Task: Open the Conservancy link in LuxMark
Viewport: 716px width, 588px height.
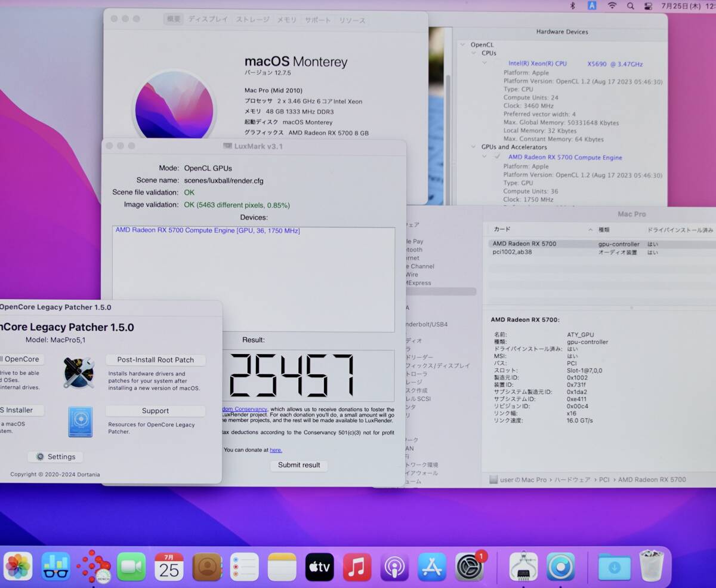Action: [246, 409]
